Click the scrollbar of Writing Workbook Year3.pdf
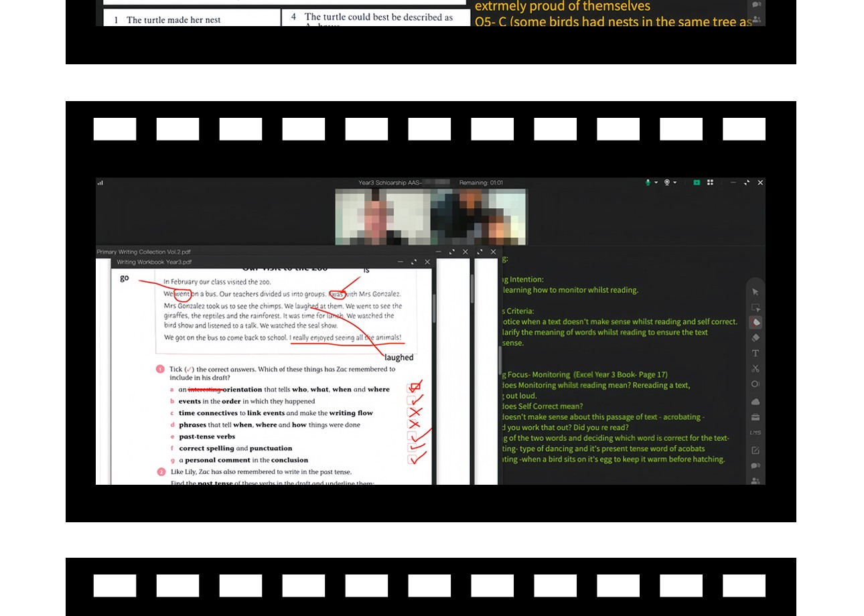 (x=434, y=308)
